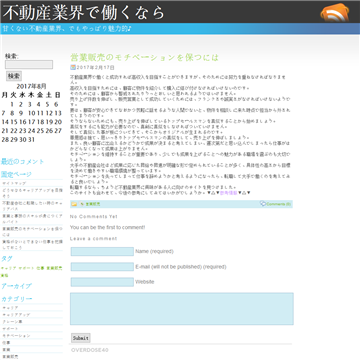Click day 17 in the calendar
The image size is (360, 360).
32,122
